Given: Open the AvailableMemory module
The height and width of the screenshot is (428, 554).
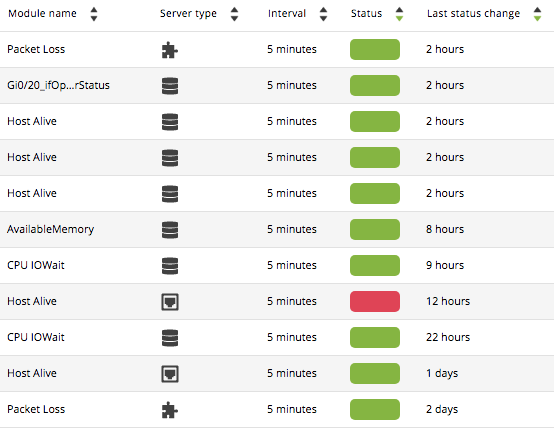Looking at the screenshot, I should [x=51, y=229].
